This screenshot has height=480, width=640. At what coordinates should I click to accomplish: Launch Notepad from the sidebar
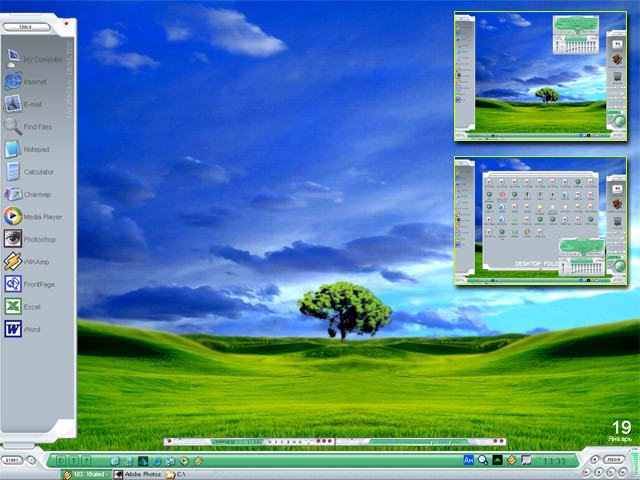point(27,149)
